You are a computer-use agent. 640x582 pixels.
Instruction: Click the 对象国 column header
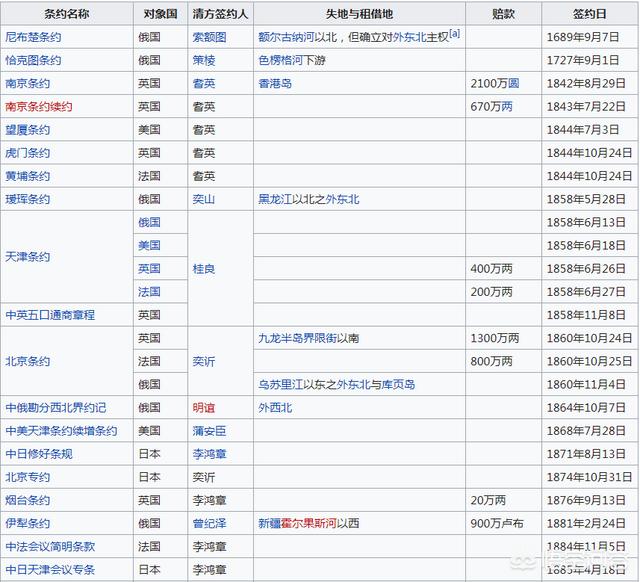(x=160, y=14)
